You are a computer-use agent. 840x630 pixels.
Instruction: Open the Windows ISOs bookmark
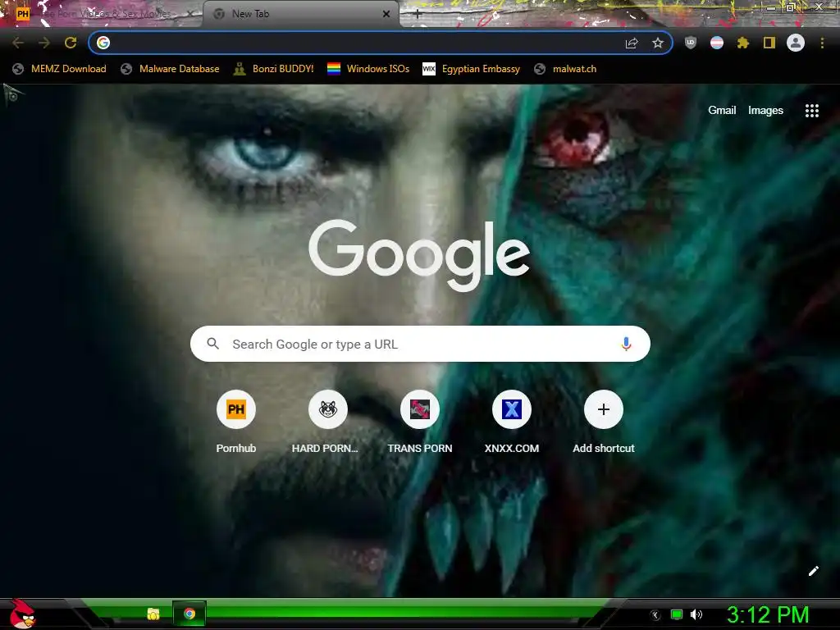click(x=368, y=69)
